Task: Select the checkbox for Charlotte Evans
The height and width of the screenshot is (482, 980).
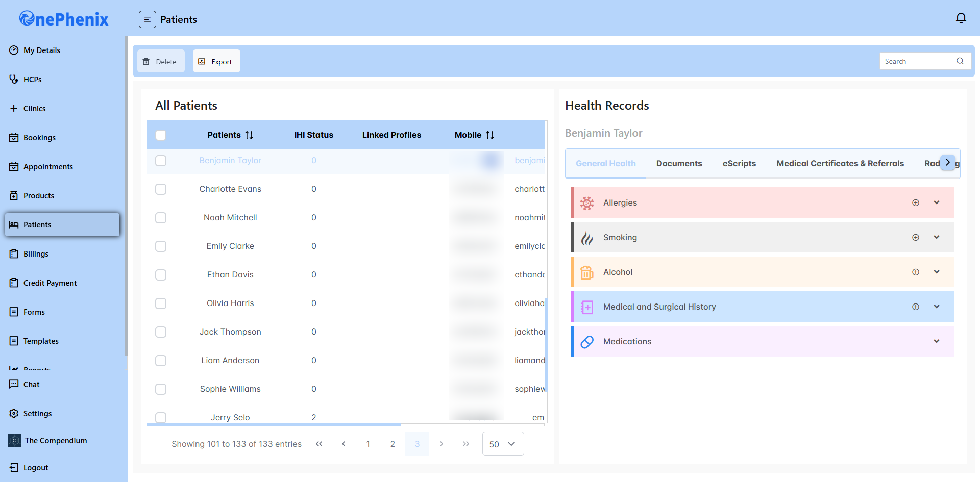Action: pos(161,189)
